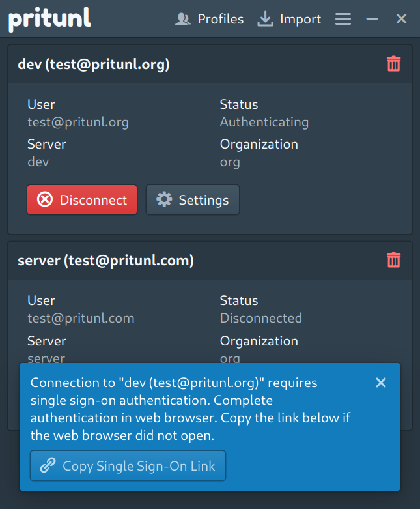Click the Disconnected status text
This screenshot has width=420, height=509.
point(261,318)
